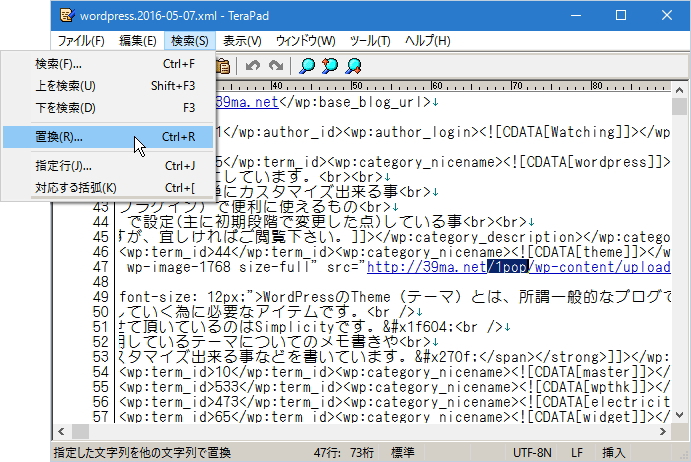Viewport: 691px width, 462px height.
Task: Click the undo arrow toolbar icon
Action: tap(253, 66)
